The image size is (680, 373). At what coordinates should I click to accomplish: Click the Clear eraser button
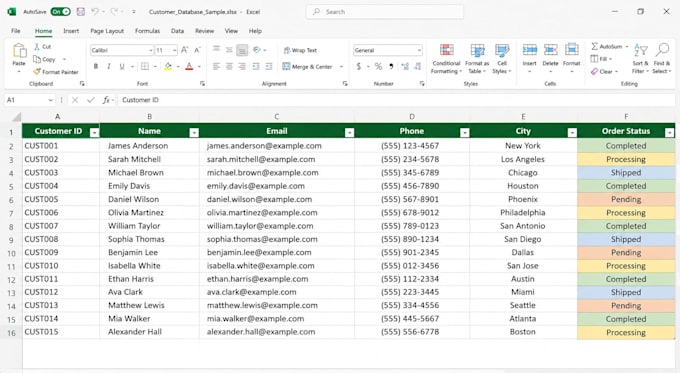[605, 72]
